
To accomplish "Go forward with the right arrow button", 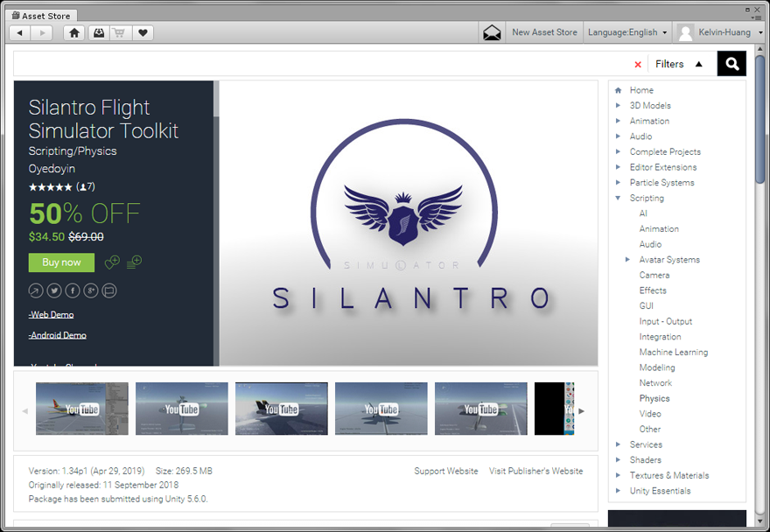I will click(x=42, y=33).
